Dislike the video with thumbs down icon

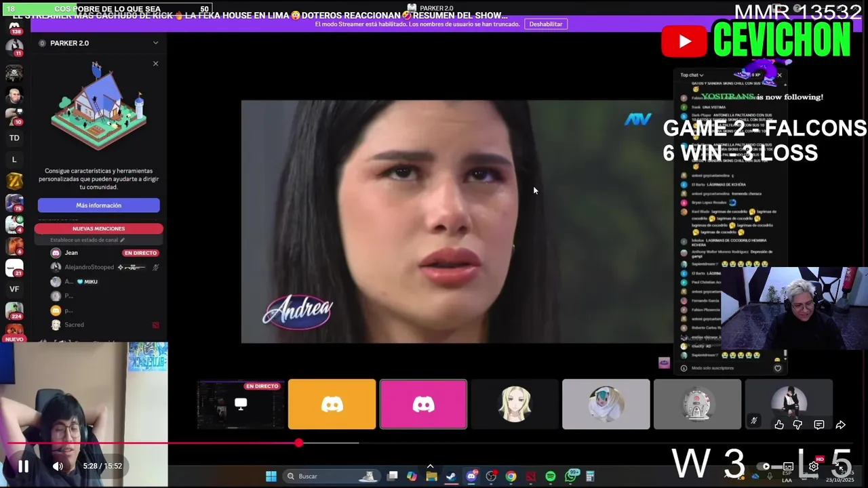(x=798, y=425)
